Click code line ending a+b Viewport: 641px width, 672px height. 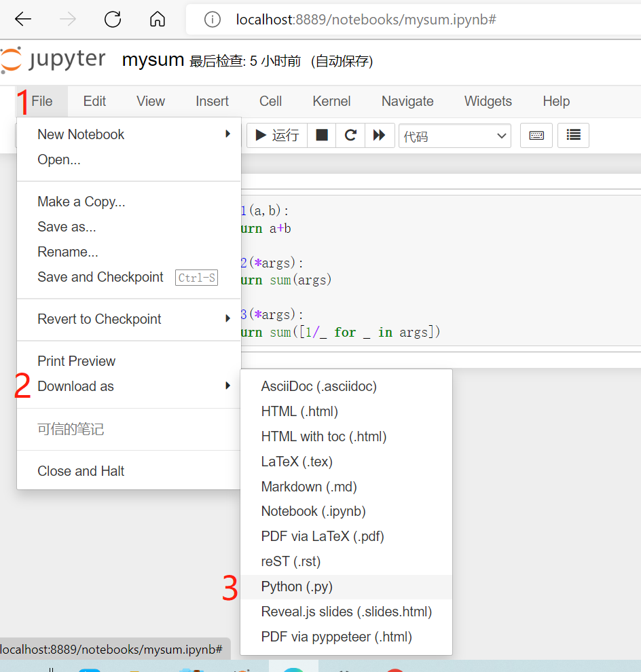click(x=265, y=229)
